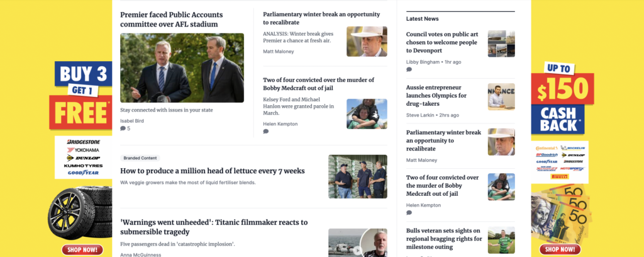
Task: Open comment bubble under the Devonport art story
Action: click(x=409, y=69)
